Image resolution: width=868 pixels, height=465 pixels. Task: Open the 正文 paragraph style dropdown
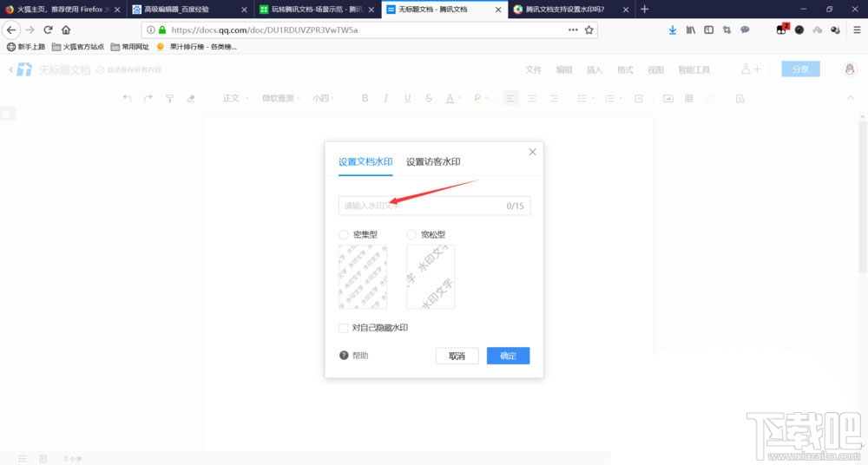(234, 99)
